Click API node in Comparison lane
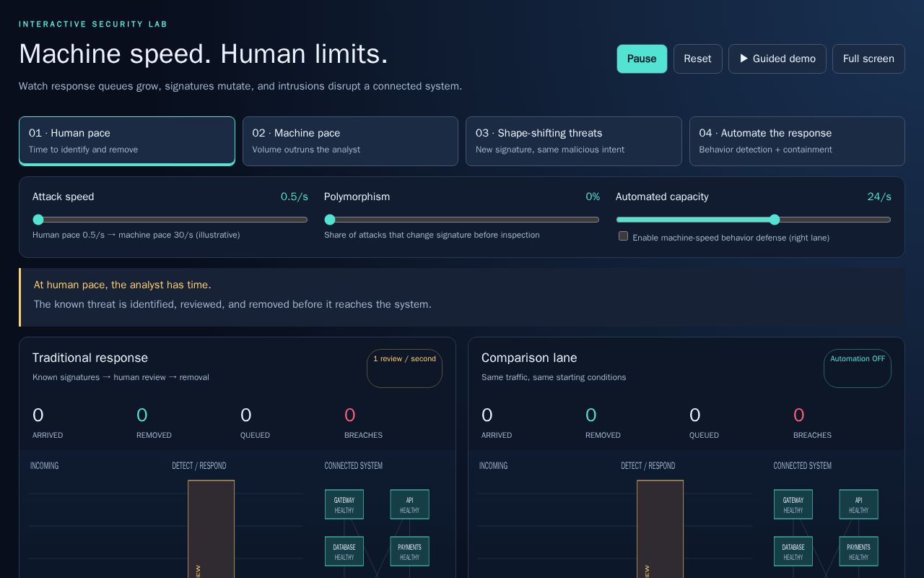924x578 pixels. pos(858,504)
